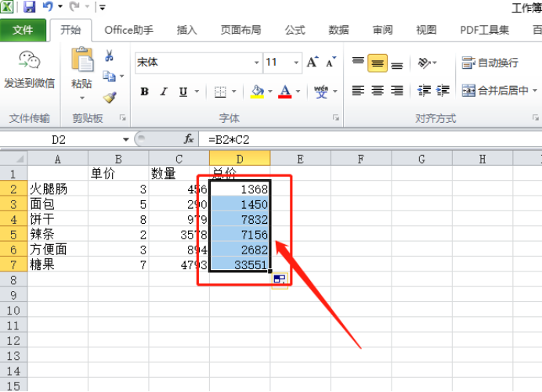Screen dimensions: 542x392
Task: Decrease indent
Action: (425, 91)
